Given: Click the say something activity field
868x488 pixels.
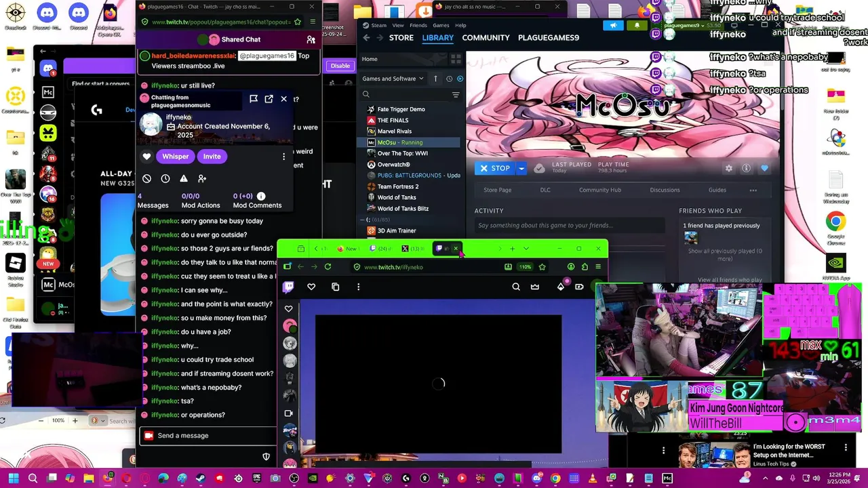Looking at the screenshot, I should point(568,226).
